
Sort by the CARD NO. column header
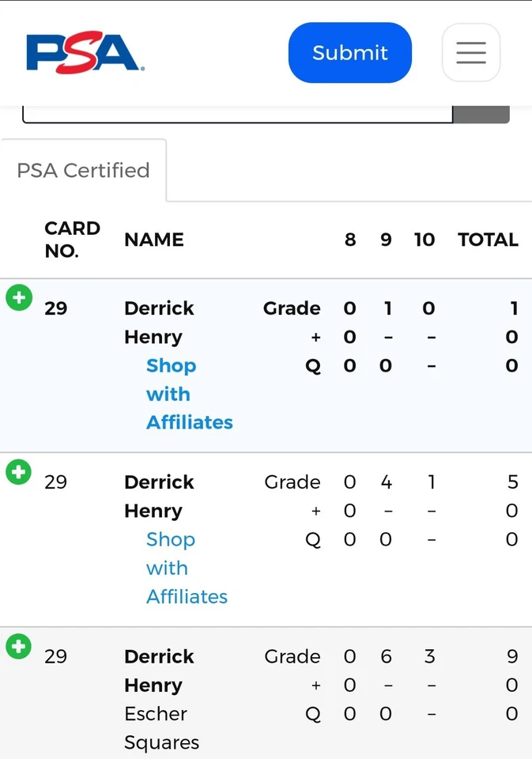click(x=72, y=240)
